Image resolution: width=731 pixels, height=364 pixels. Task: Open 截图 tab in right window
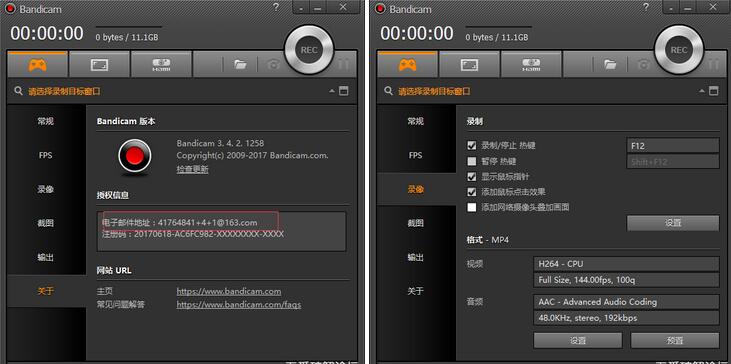point(416,223)
